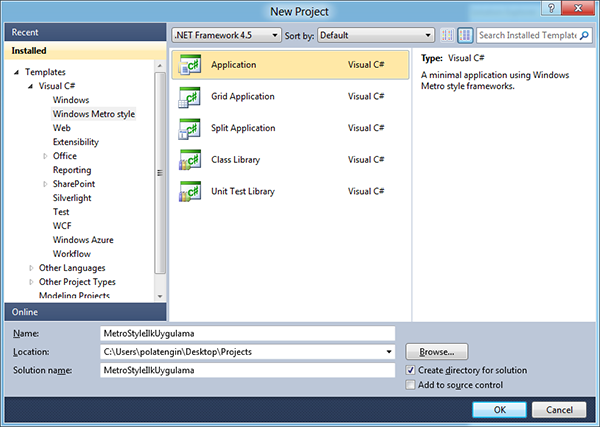Open the Recent section

click(85, 32)
